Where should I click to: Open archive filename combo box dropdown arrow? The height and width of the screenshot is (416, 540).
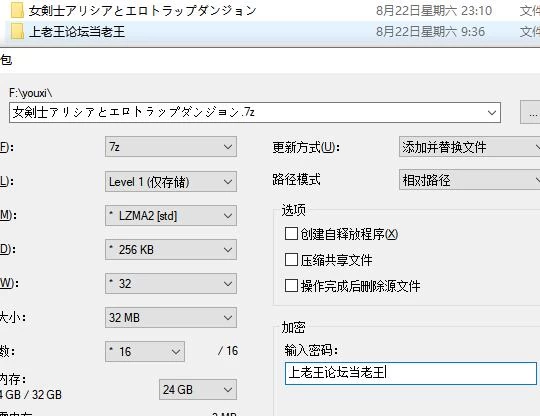[x=492, y=113]
